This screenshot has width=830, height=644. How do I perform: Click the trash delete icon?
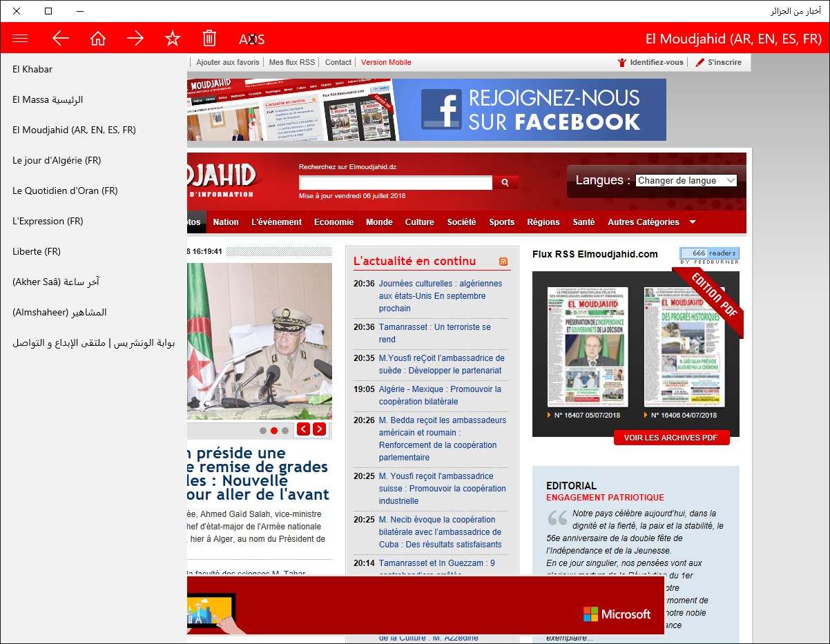pyautogui.click(x=209, y=39)
